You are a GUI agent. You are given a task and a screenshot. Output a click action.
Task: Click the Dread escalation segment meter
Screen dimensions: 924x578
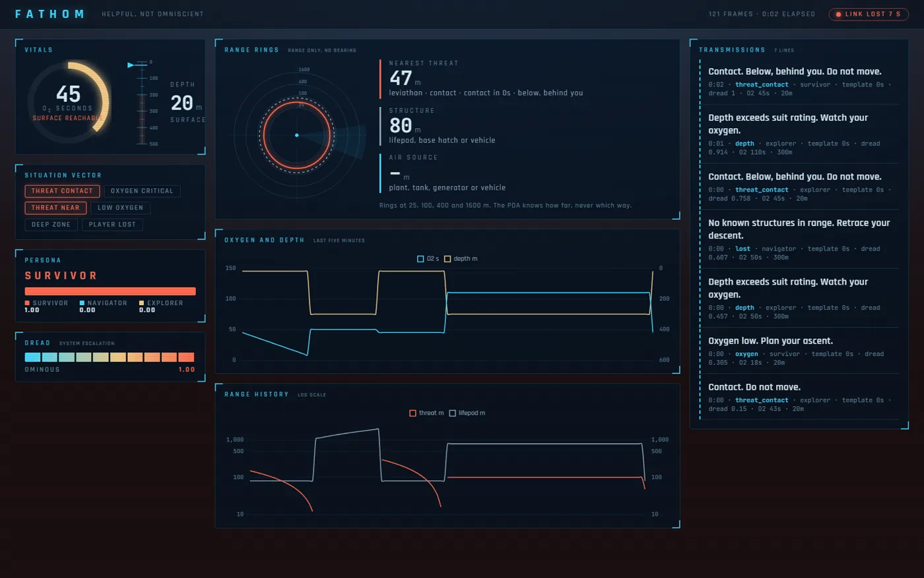[110, 357]
